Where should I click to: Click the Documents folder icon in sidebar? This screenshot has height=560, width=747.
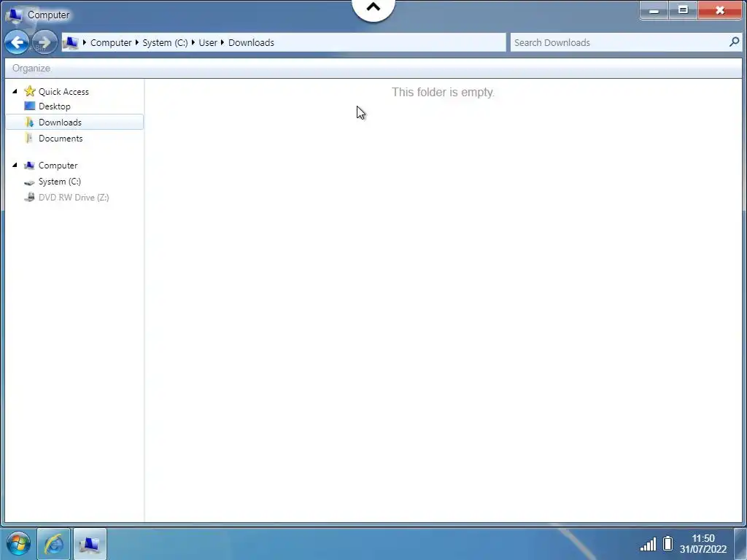tap(29, 138)
